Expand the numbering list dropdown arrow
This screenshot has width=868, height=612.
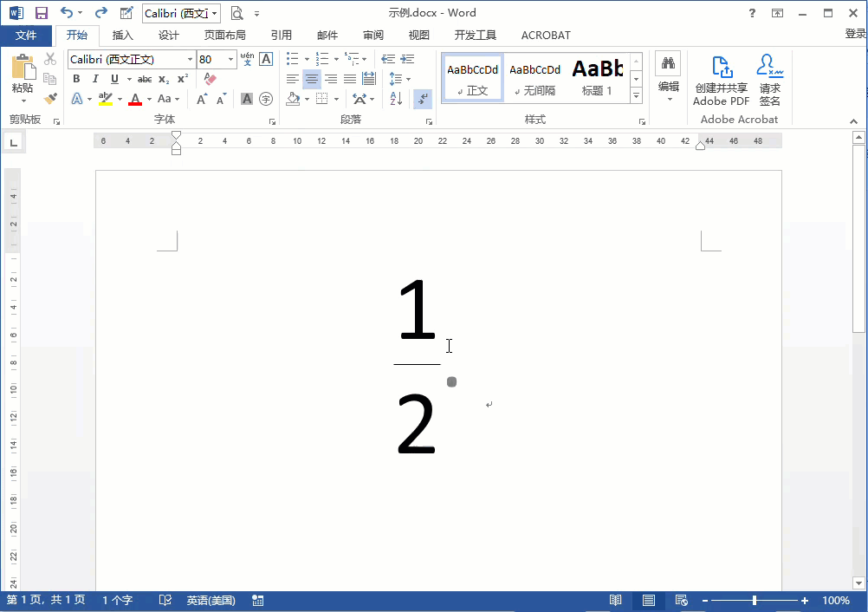pyautogui.click(x=337, y=59)
